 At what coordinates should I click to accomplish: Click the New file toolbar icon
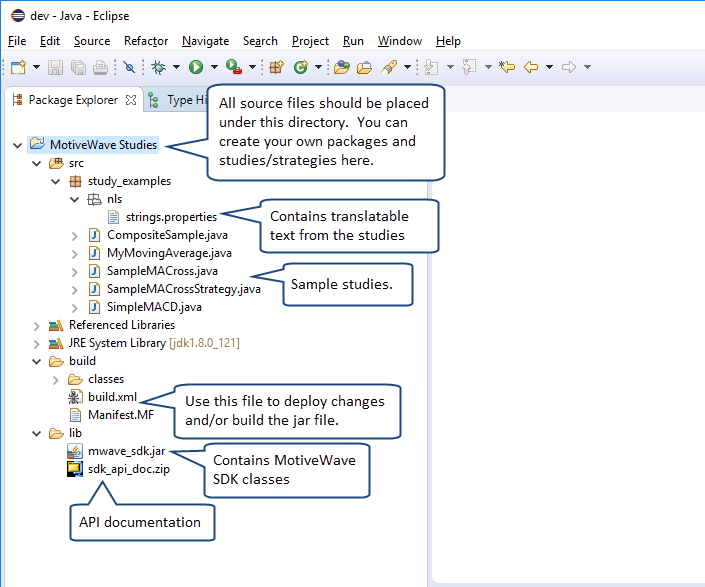click(18, 67)
